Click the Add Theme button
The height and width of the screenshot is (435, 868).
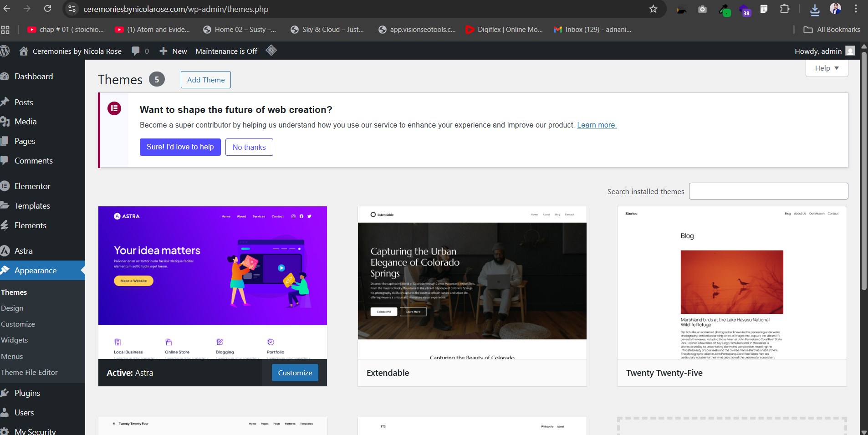pos(206,80)
